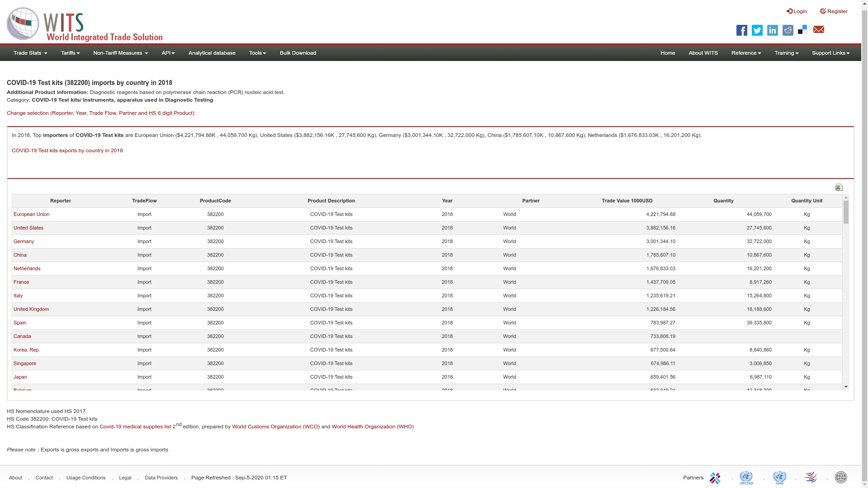Open Japan reporter link
This screenshot has height=488, width=868.
point(20,377)
